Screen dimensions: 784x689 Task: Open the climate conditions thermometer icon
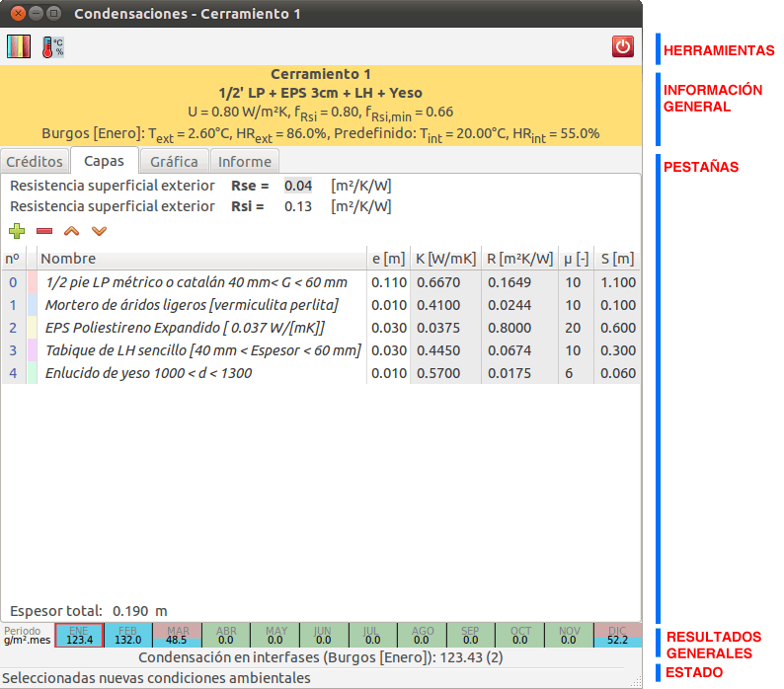point(52,46)
